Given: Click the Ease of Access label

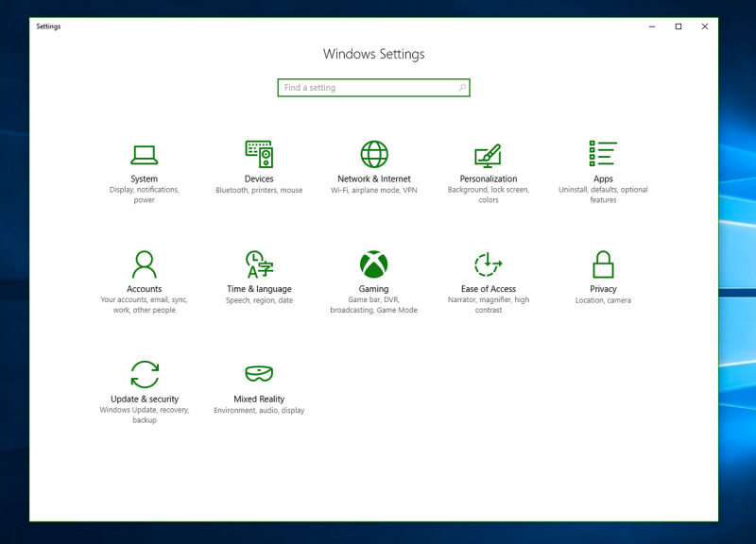Looking at the screenshot, I should [x=489, y=289].
